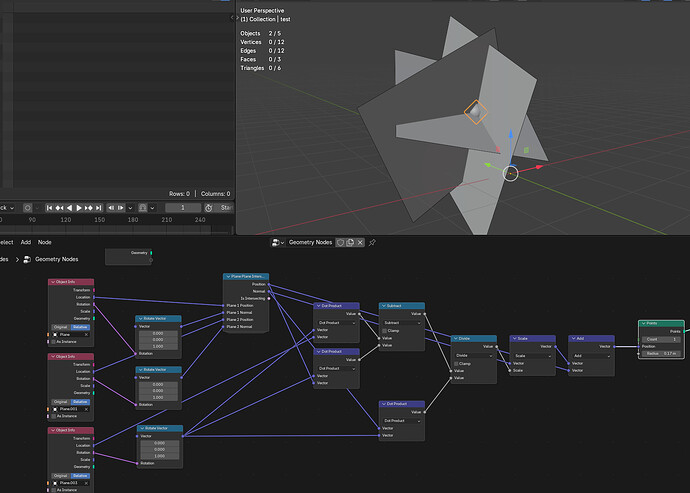This screenshot has height=493, width=690.
Task: Enable Clamp in the Subtract node
Action: click(x=385, y=331)
